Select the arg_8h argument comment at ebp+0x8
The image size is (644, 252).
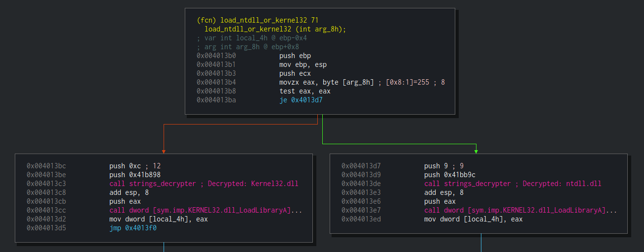click(248, 47)
